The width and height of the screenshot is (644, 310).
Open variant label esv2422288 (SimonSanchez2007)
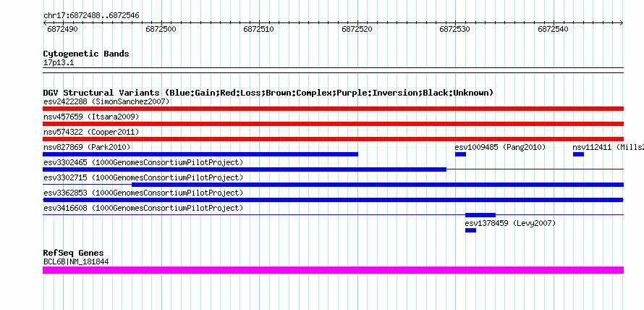point(106,101)
